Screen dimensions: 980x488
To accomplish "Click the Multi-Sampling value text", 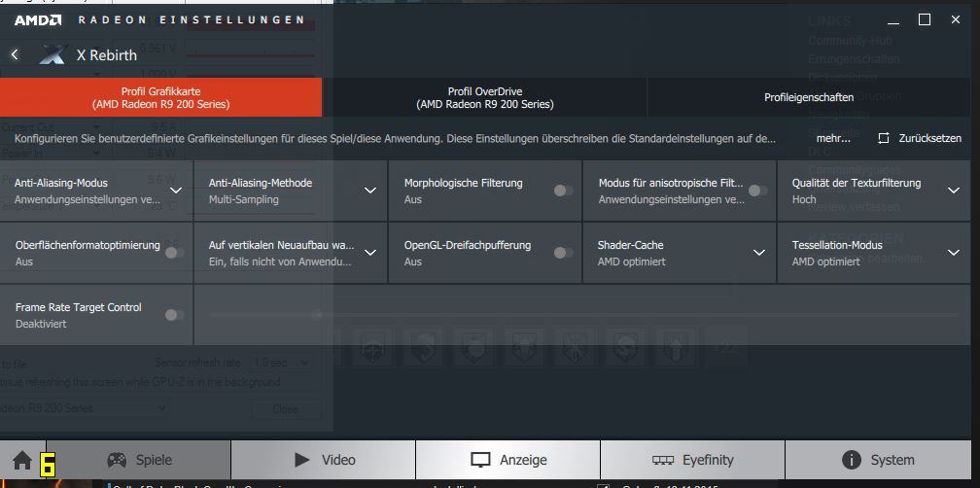I will [244, 199].
